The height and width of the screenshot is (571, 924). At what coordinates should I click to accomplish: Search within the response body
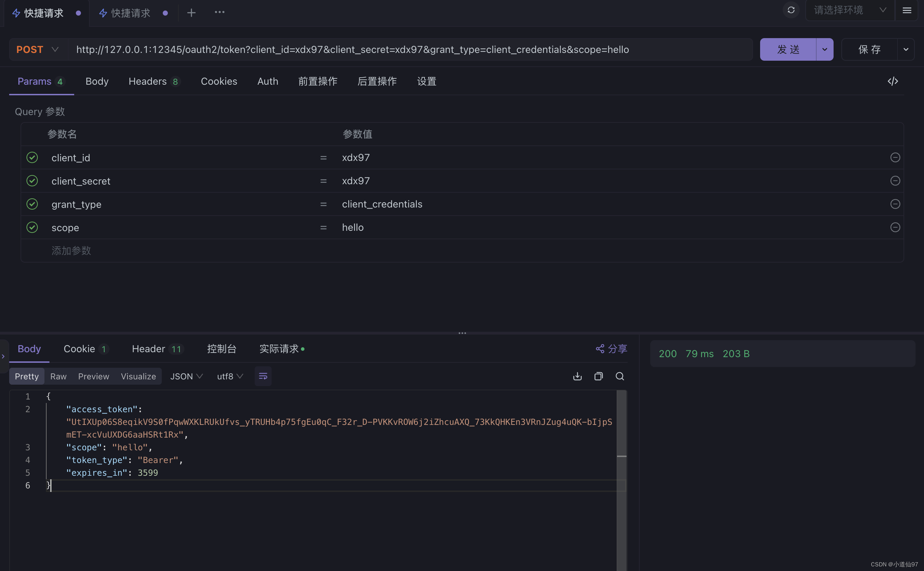pyautogui.click(x=620, y=376)
